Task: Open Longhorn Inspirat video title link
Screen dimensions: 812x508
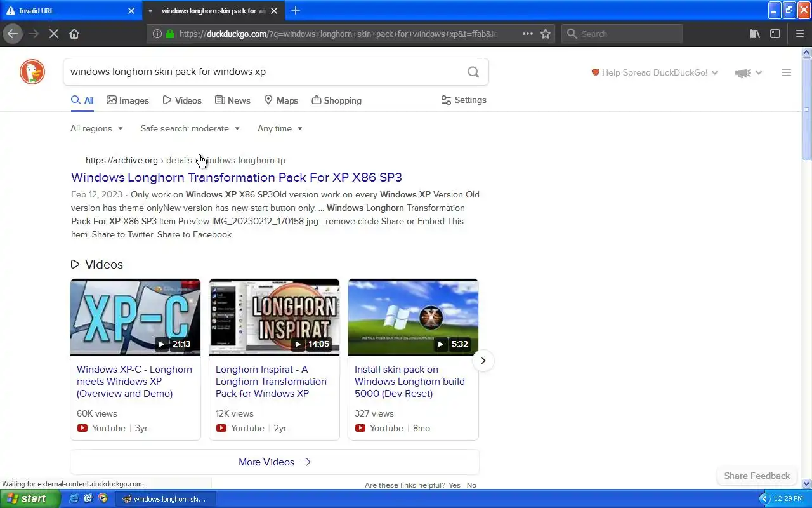Action: pyautogui.click(x=271, y=381)
